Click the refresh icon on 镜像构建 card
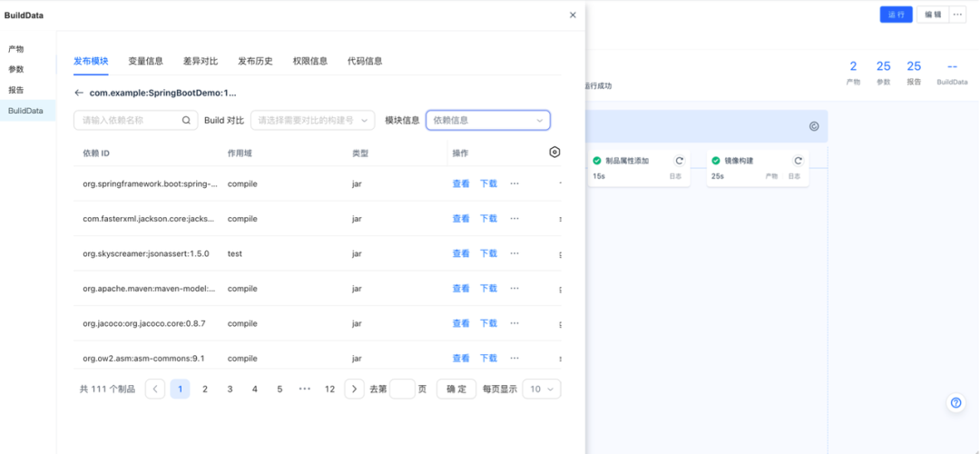This screenshot has width=980, height=454. point(798,161)
